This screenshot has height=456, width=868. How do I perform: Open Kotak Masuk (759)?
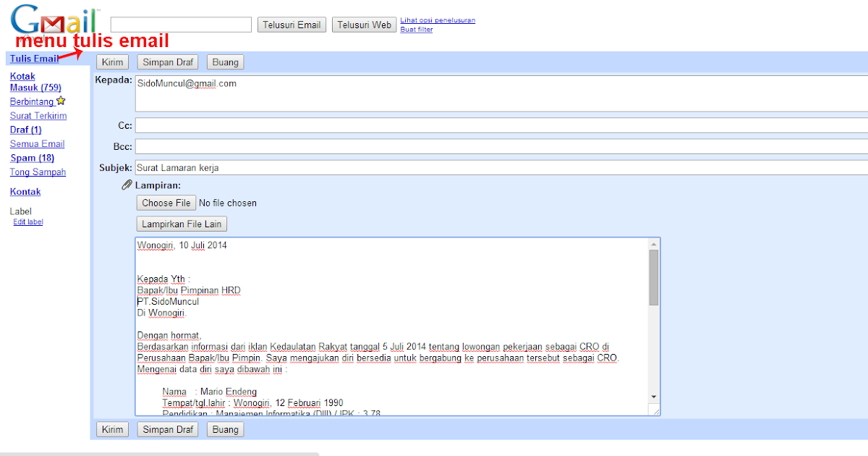click(x=35, y=82)
